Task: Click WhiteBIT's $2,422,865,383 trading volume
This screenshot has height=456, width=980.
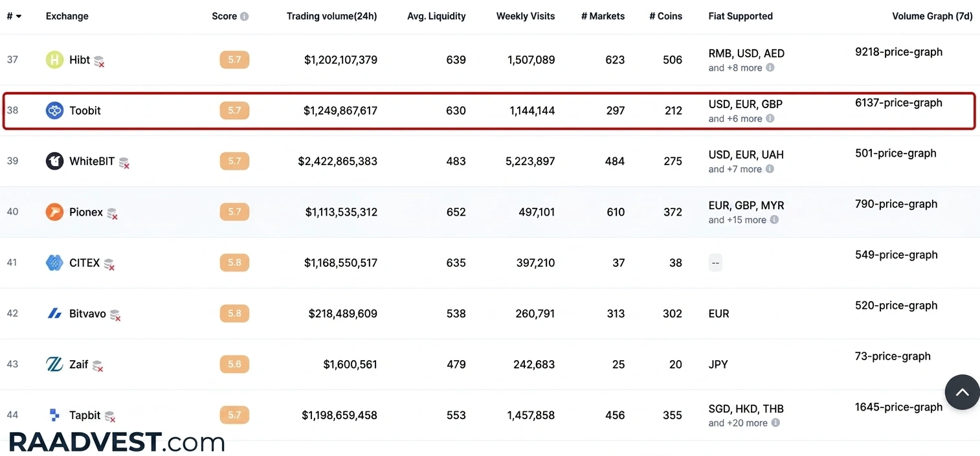Action: (337, 161)
